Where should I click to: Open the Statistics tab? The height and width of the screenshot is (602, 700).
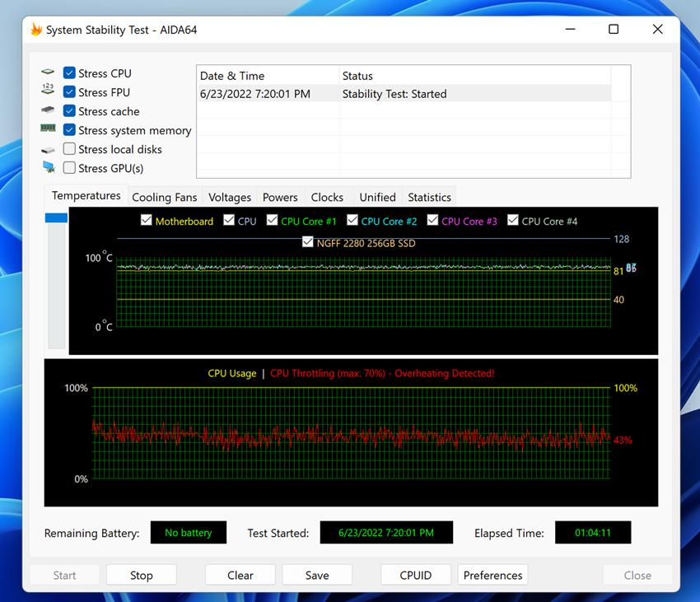click(x=429, y=198)
